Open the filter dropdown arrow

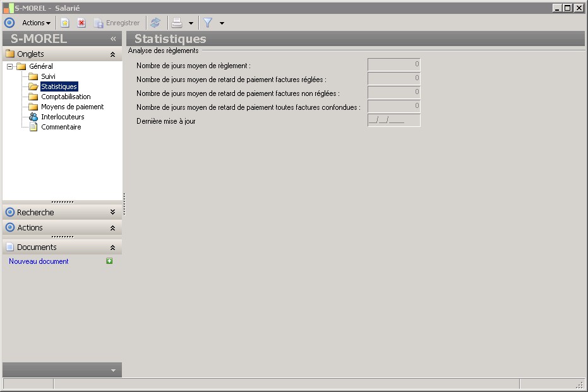(222, 23)
